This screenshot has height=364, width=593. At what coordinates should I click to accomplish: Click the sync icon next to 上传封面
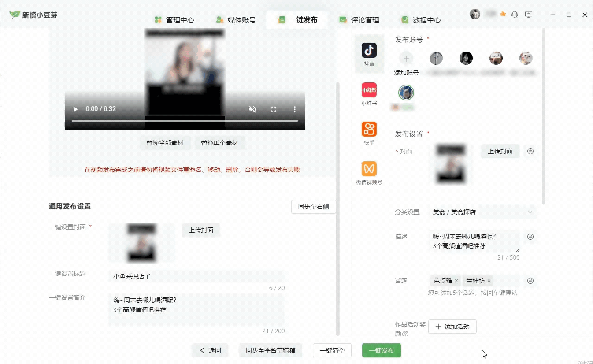click(x=530, y=151)
